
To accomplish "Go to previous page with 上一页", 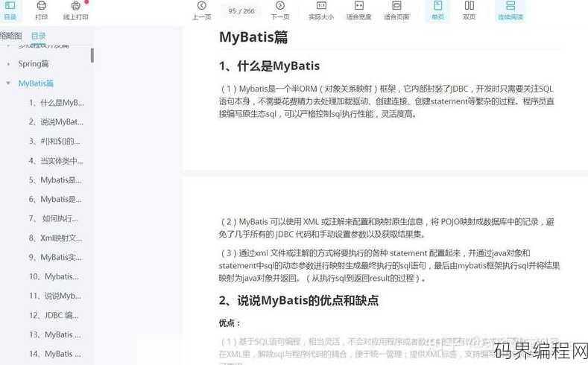I will pos(202,10).
